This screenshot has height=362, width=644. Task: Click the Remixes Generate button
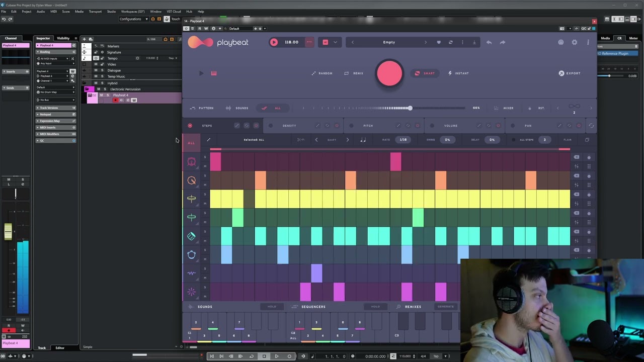tap(446, 307)
